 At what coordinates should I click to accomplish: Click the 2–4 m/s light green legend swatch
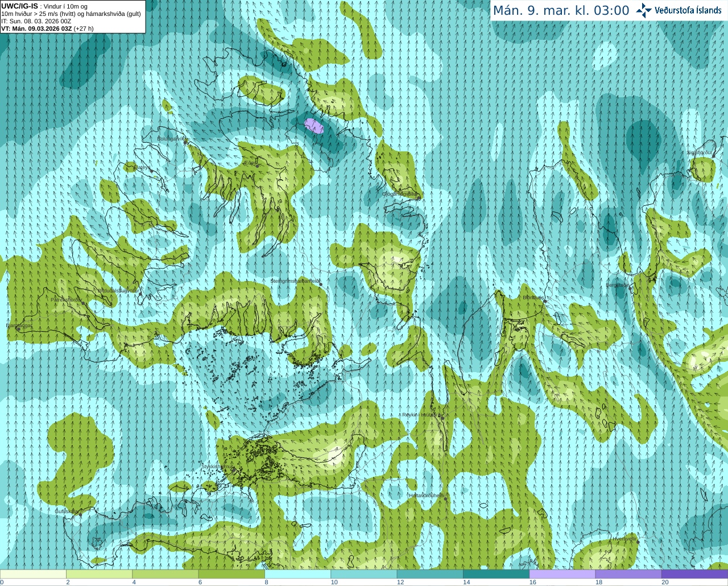tap(99, 574)
